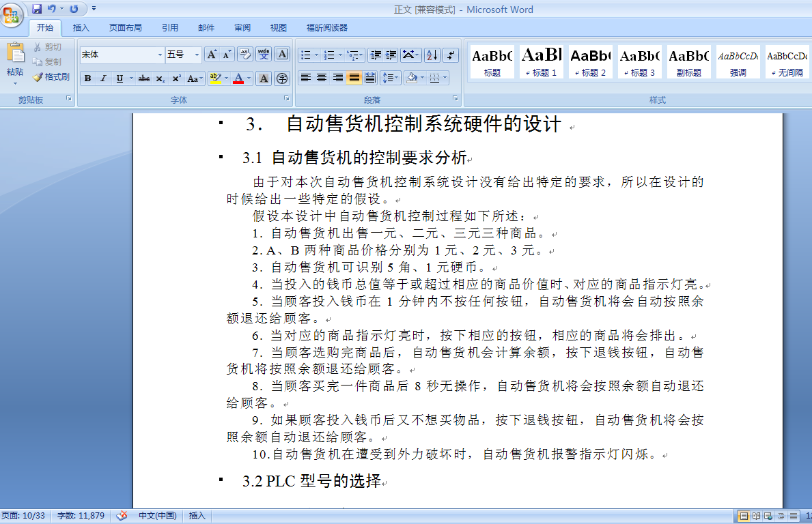Apply the yellow text highlight color

coord(215,78)
